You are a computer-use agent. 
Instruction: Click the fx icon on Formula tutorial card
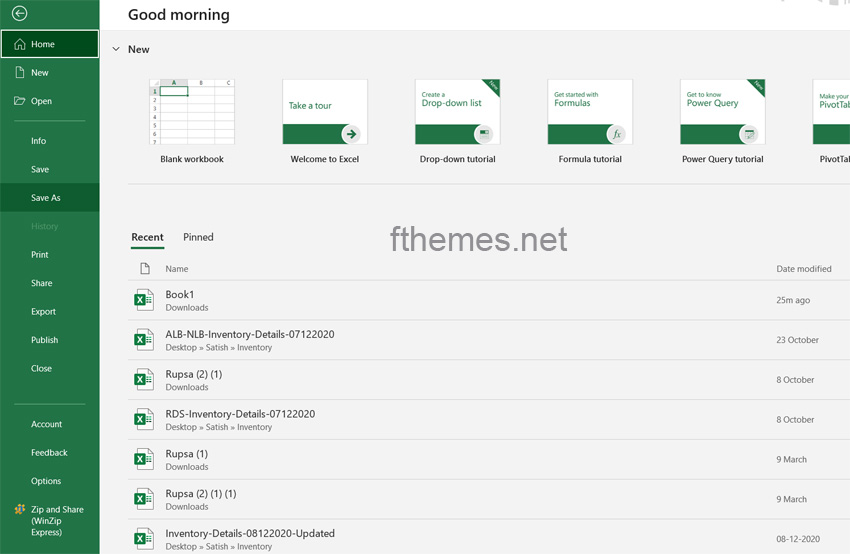click(x=616, y=134)
